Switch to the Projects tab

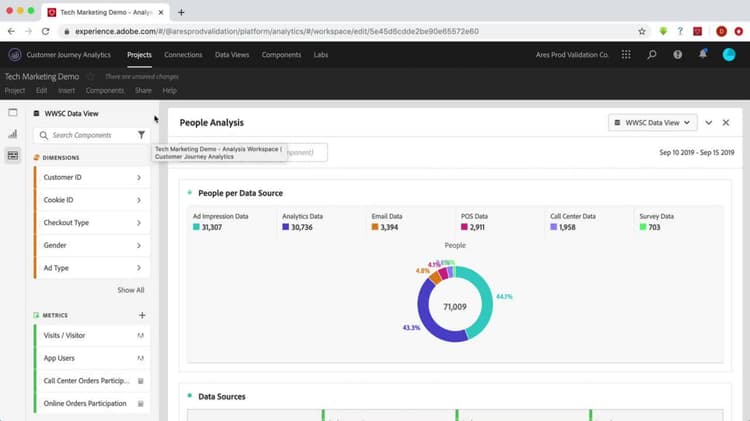139,55
